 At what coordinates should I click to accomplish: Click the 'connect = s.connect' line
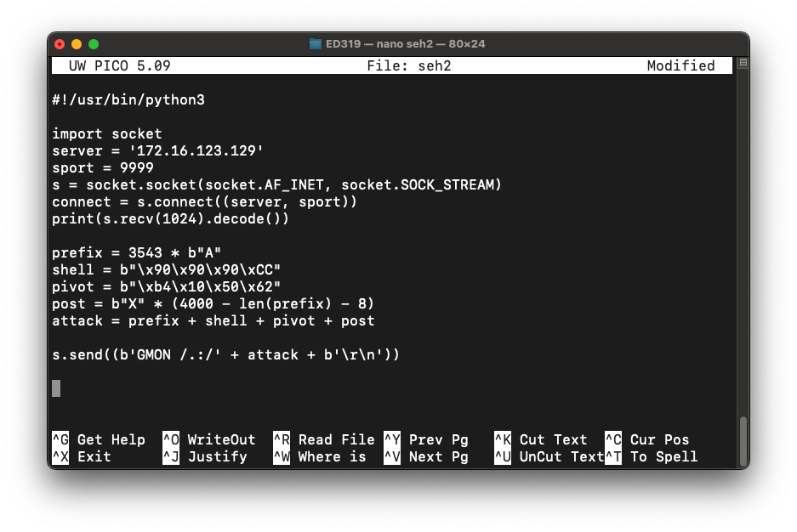pos(204,201)
